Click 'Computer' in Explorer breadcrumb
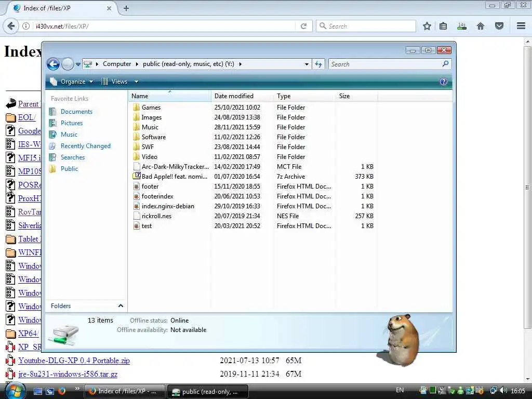 (x=117, y=64)
